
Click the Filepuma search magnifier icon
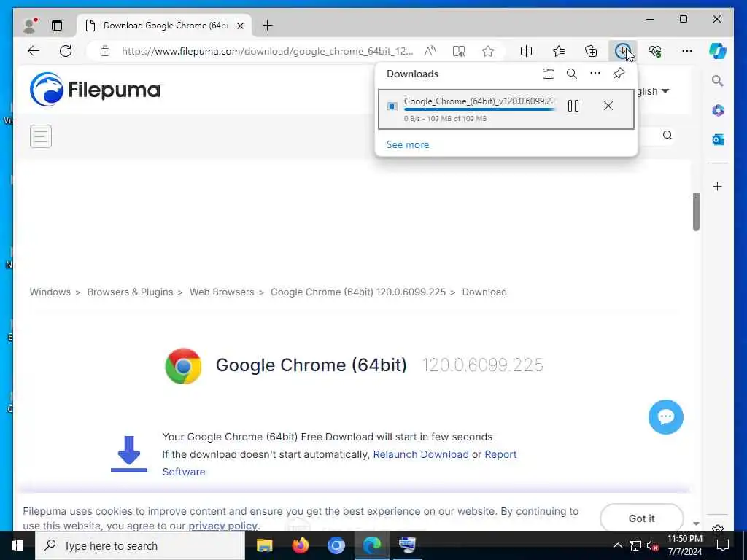667,135
